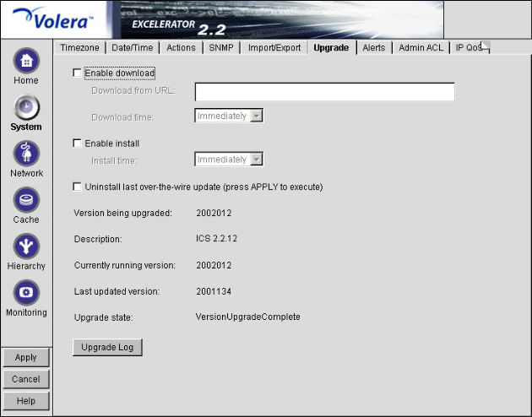Switch to the Date/Time tab
This screenshot has width=532, height=417.
(x=133, y=47)
